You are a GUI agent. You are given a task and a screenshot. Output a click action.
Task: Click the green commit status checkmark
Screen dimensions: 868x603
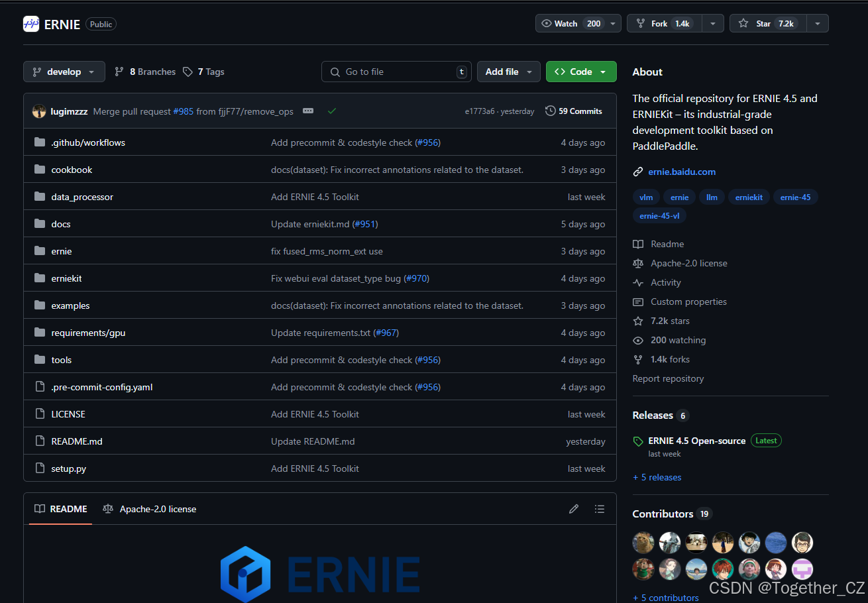click(332, 111)
